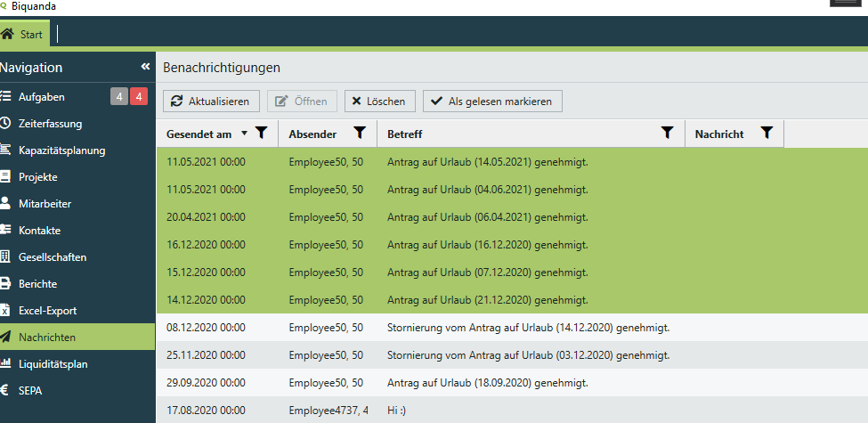868x423 pixels.
Task: Click the Mitarbeiter person icon
Action: pyautogui.click(x=6, y=204)
